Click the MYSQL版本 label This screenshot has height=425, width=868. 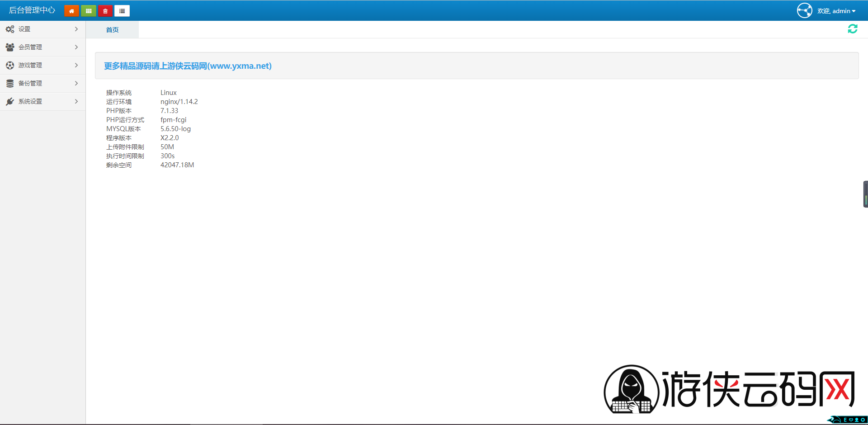[x=123, y=129]
